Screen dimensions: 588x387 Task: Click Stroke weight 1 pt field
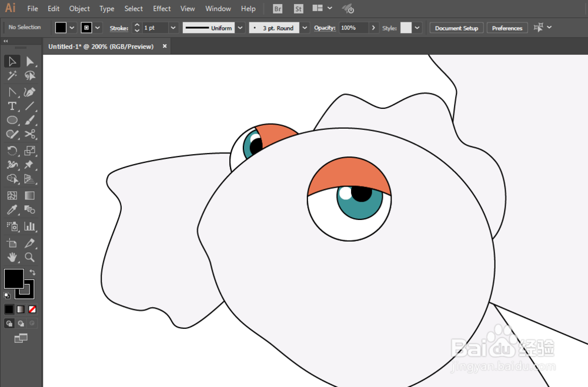point(155,28)
